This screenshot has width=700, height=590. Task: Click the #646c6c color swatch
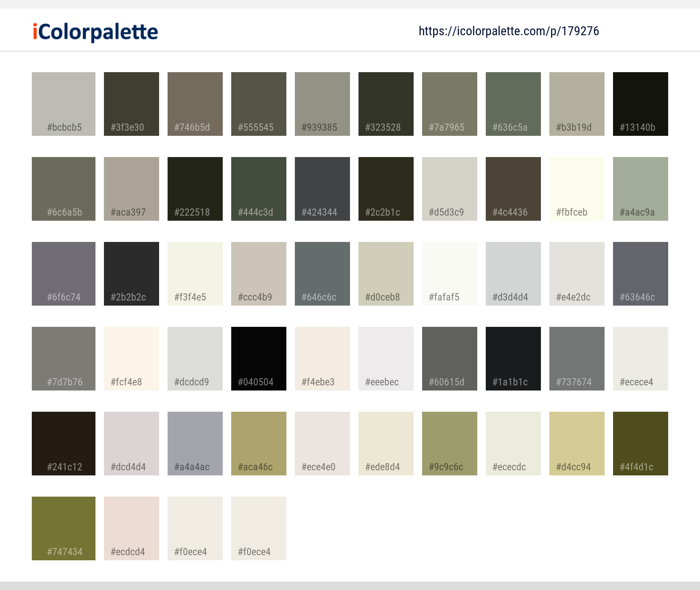tap(322, 274)
